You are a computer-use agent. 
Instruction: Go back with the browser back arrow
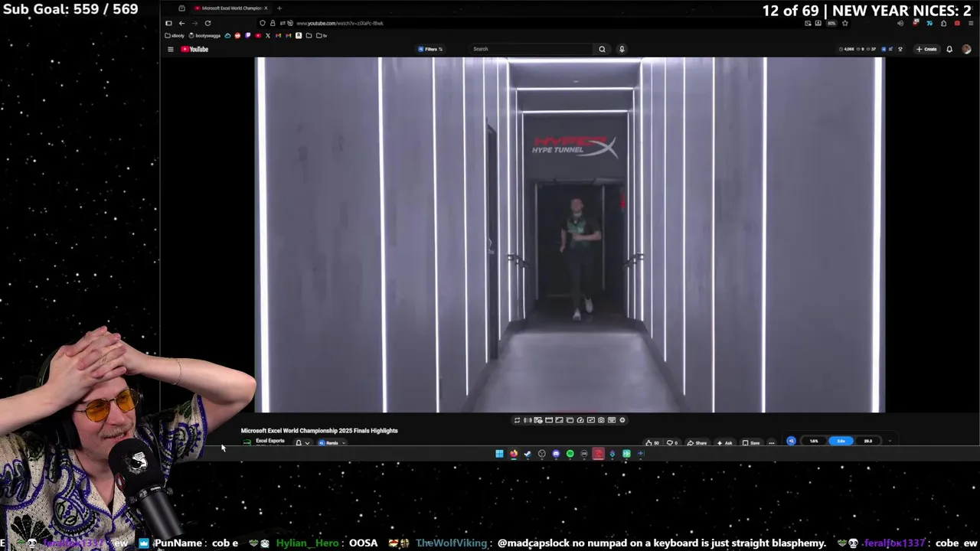click(x=181, y=23)
